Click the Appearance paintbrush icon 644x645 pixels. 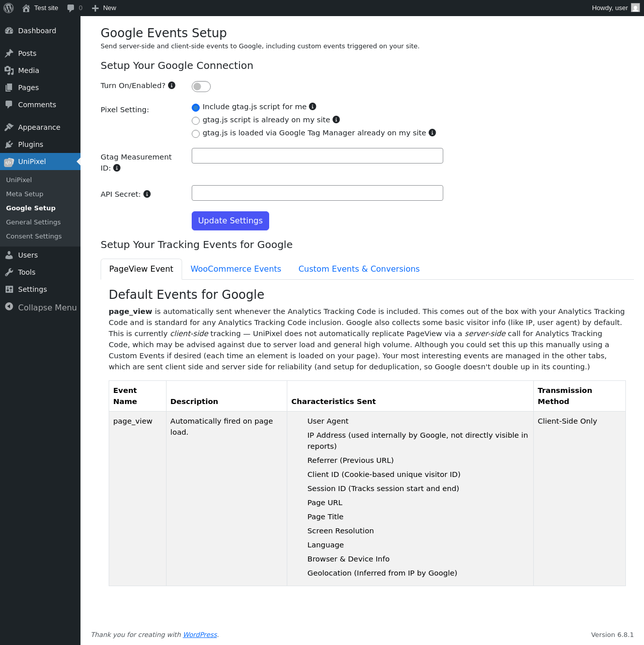pos(9,127)
